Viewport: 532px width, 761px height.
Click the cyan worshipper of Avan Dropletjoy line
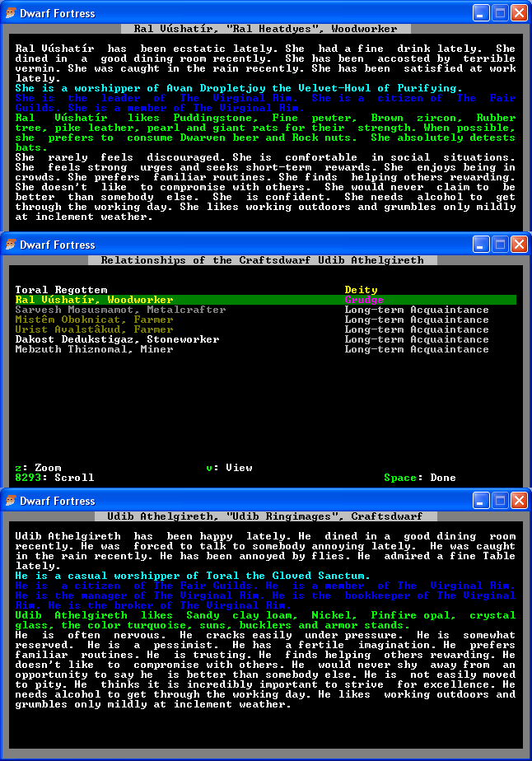click(x=238, y=88)
